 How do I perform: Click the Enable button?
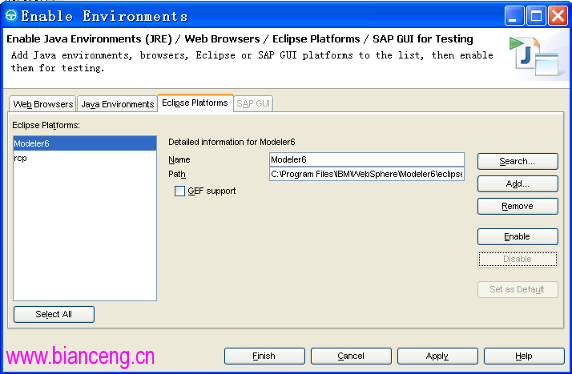pyautogui.click(x=517, y=236)
